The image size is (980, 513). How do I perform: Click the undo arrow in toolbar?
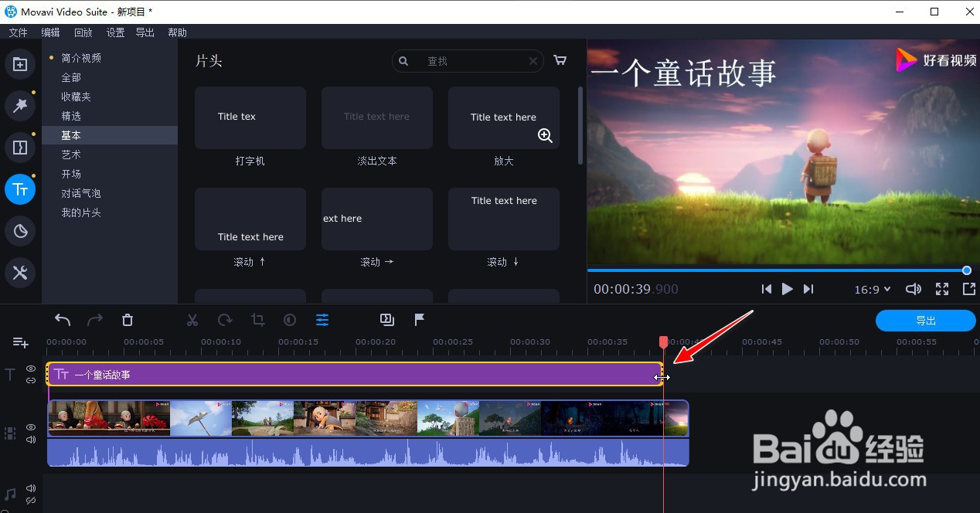click(x=63, y=320)
